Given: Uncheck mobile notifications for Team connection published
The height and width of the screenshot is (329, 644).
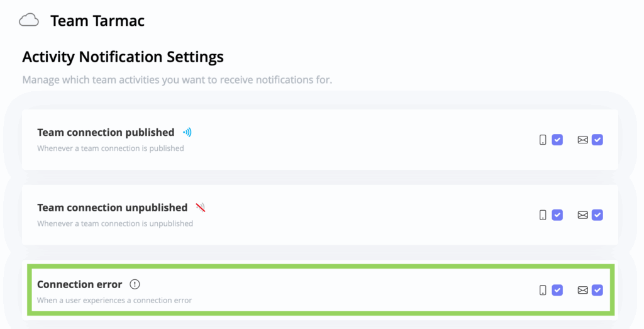Looking at the screenshot, I should [x=557, y=140].
